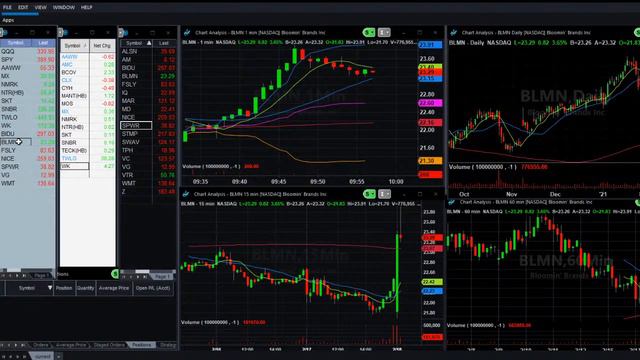Click the Quantity column header in the positions panel
Image resolution: width=640 pixels, height=360 pixels.
coord(85,288)
